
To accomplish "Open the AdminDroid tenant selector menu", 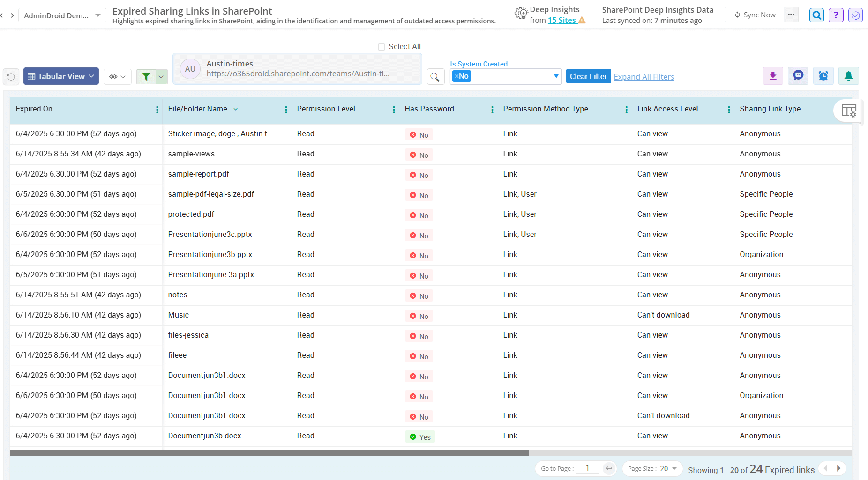I will 61,15.
